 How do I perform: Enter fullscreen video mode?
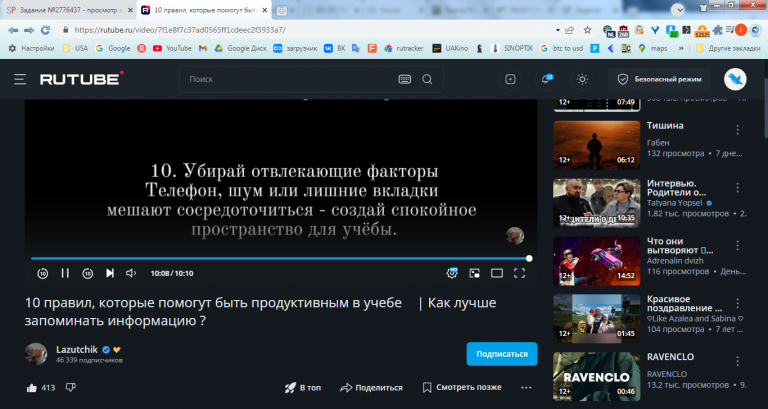[519, 273]
